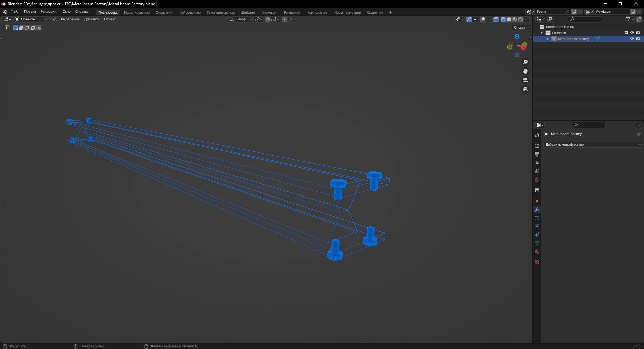Open the Опции dropdown
This screenshot has width=644, height=349.
pos(521,28)
